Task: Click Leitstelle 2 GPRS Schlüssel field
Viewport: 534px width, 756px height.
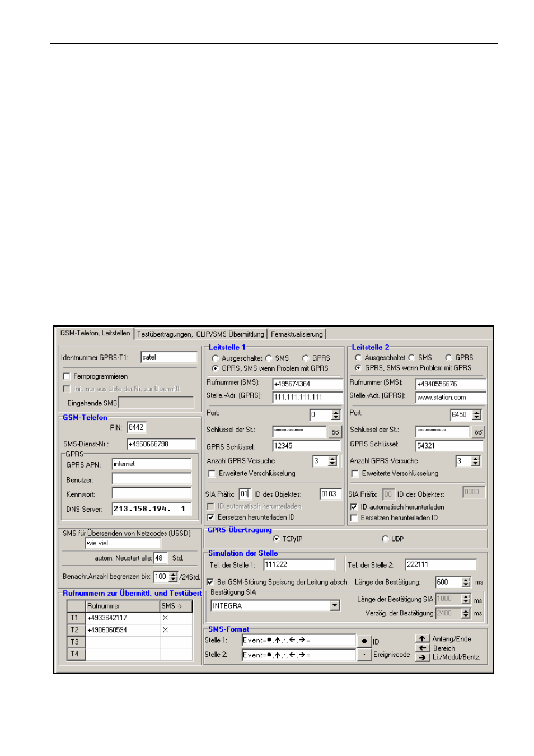Action: click(x=449, y=446)
